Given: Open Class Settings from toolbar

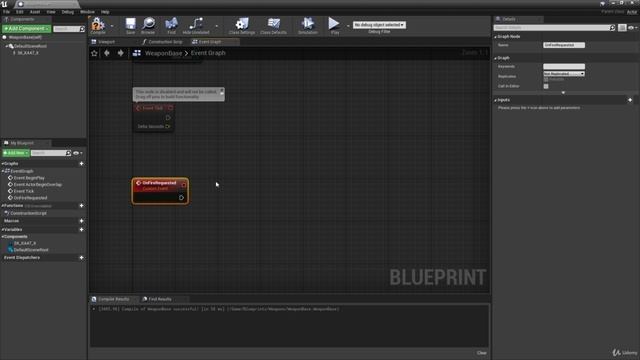Looking at the screenshot, I should tap(242, 24).
